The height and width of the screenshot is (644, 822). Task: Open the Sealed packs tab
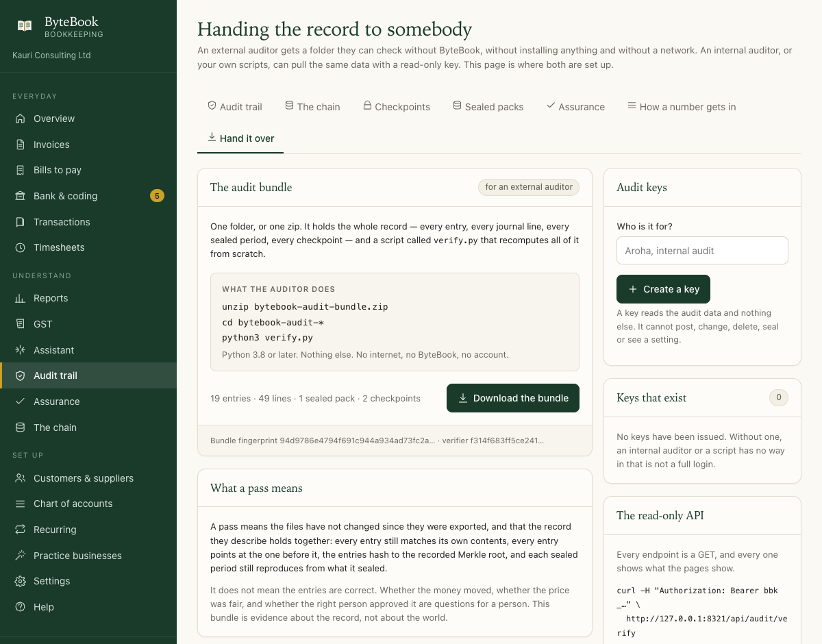[x=488, y=107]
